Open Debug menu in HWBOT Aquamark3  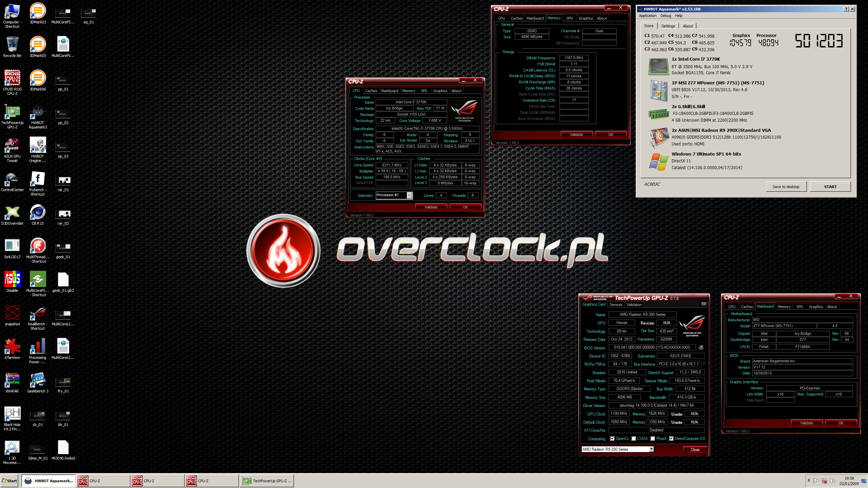point(666,16)
